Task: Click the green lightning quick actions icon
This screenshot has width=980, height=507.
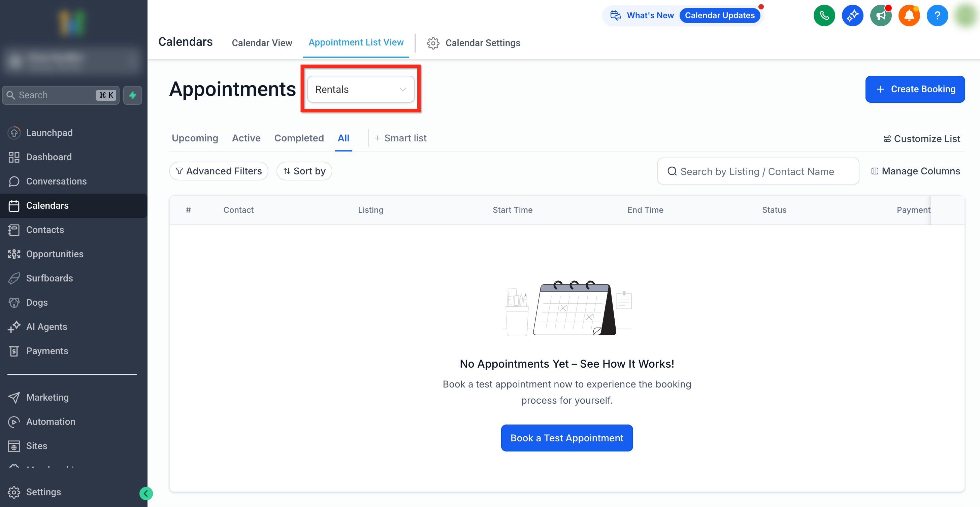Action: pyautogui.click(x=132, y=95)
